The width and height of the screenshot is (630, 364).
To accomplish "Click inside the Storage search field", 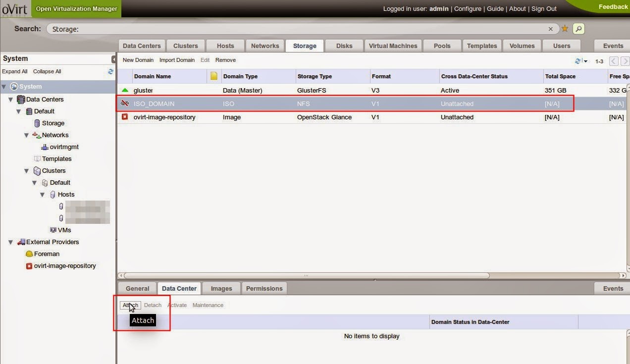I will tap(297, 29).
